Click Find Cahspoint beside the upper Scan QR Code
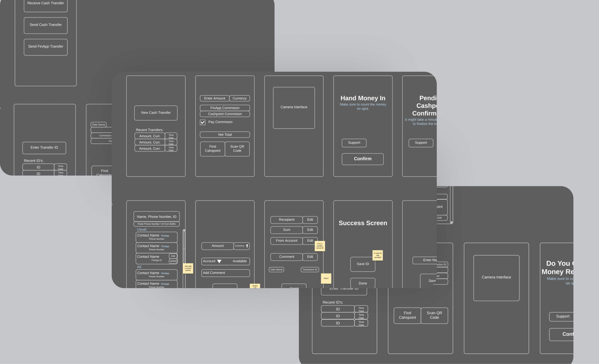 pos(213,149)
